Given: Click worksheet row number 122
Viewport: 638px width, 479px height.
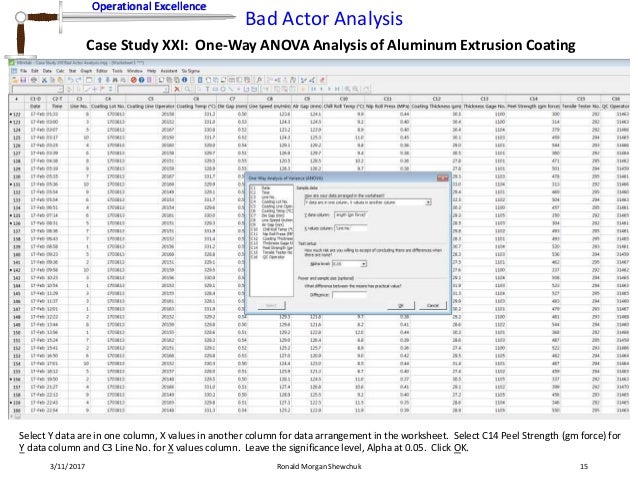Looking at the screenshot, I should 17,114.
